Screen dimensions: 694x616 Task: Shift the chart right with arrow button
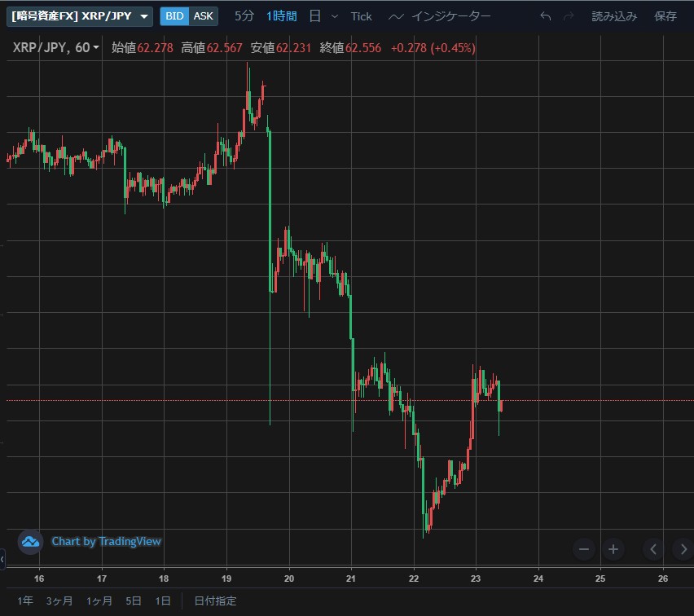(x=683, y=549)
